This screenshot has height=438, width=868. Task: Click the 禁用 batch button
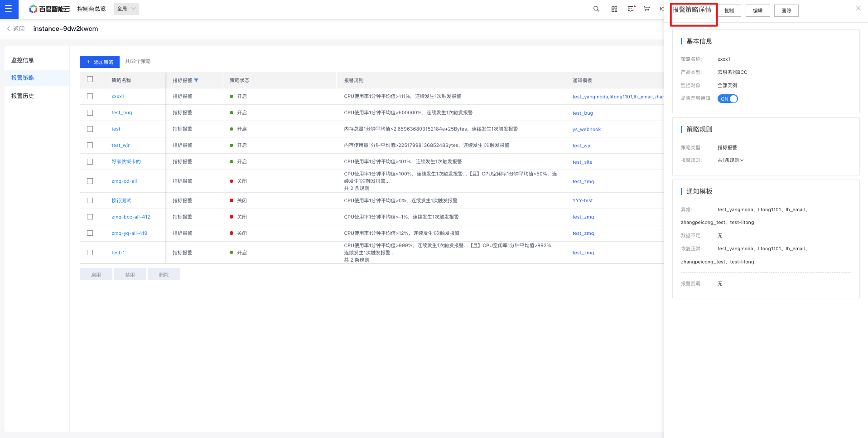click(x=130, y=274)
